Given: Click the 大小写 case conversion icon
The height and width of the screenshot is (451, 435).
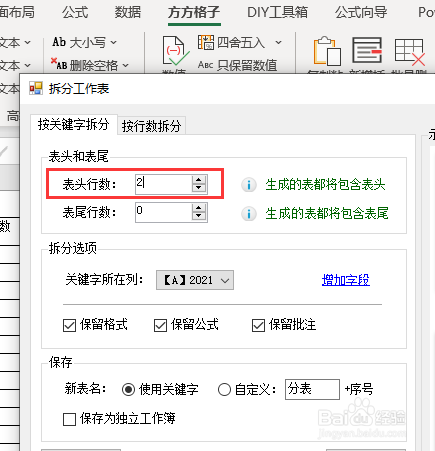Looking at the screenshot, I should coord(59,42).
